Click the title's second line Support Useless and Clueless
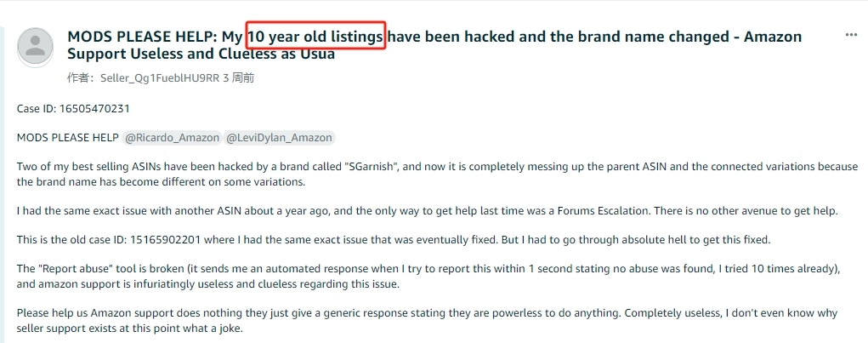This screenshot has width=868, height=343. point(201,54)
